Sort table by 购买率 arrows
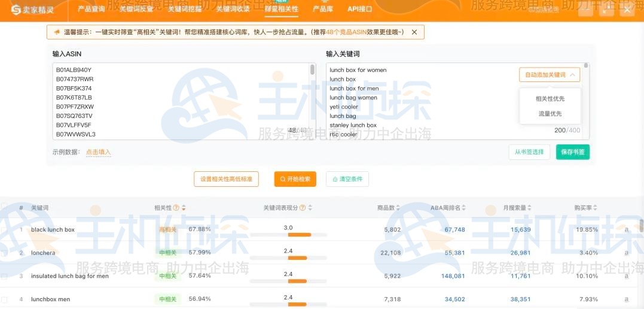Image resolution: width=644 pixels, height=309 pixels. (x=595, y=208)
